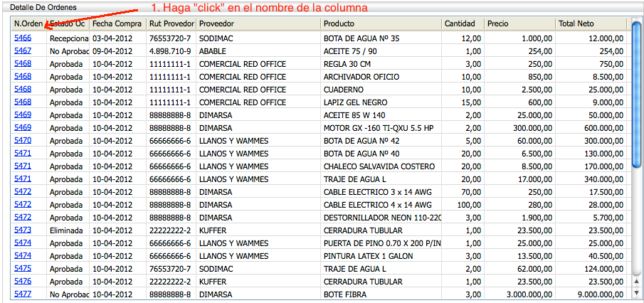Image resolution: width=644 pixels, height=303 pixels.
Task: Open order 5474 link in PINTURA LATEX row
Action: [x=23, y=255]
